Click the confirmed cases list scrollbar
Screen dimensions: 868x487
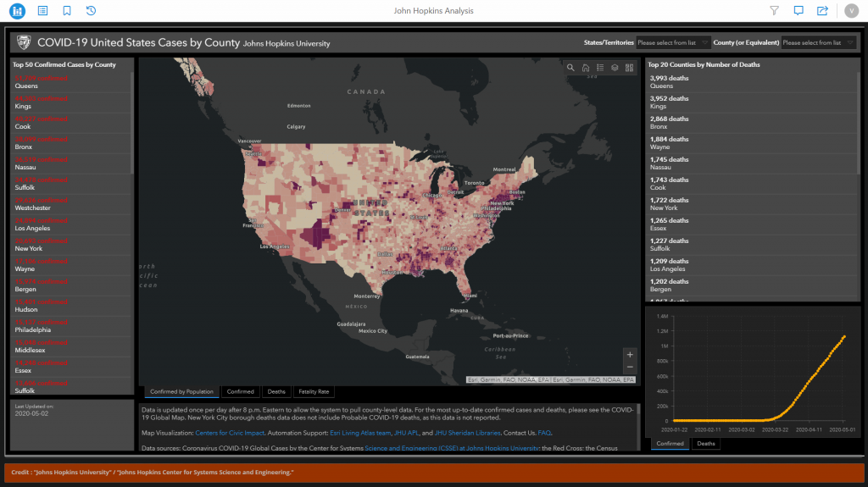131,122
